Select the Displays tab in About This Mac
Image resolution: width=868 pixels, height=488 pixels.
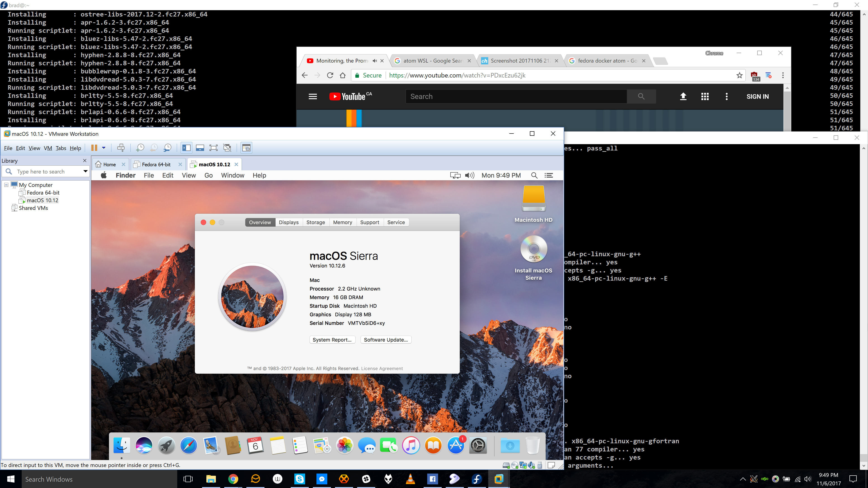click(288, 222)
